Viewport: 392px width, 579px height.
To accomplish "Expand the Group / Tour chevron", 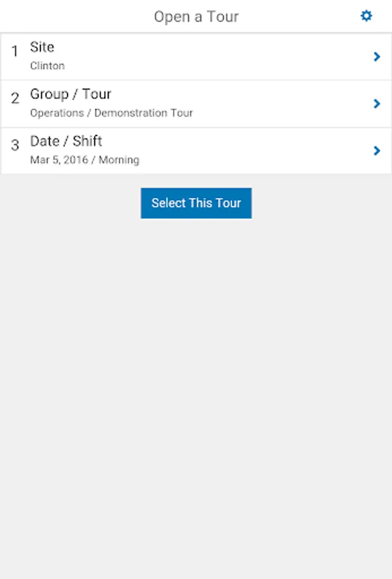I will pos(377,104).
